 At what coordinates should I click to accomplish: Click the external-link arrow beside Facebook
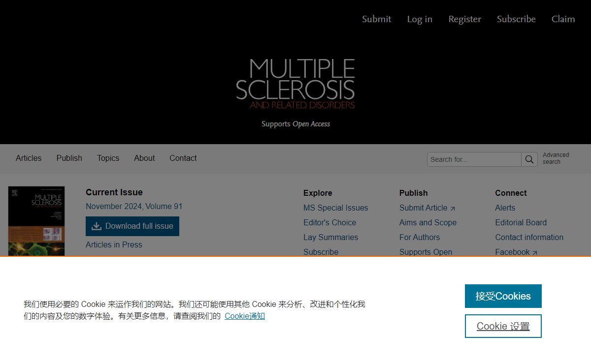pyautogui.click(x=535, y=253)
